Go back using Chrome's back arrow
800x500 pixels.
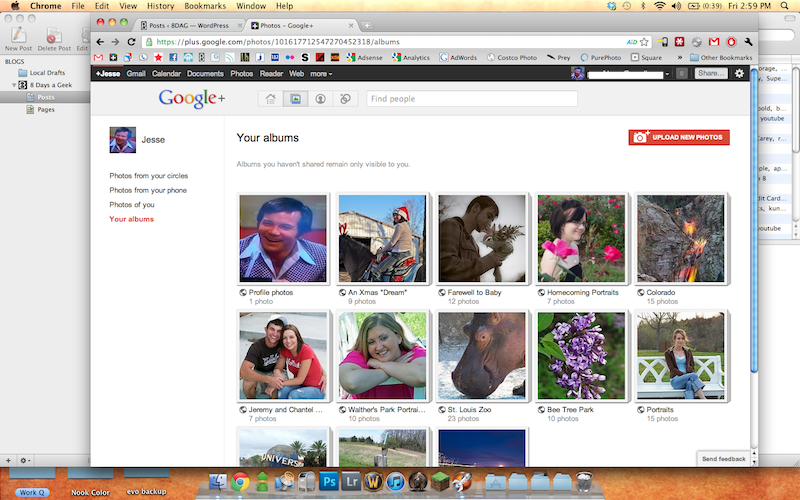[100, 42]
